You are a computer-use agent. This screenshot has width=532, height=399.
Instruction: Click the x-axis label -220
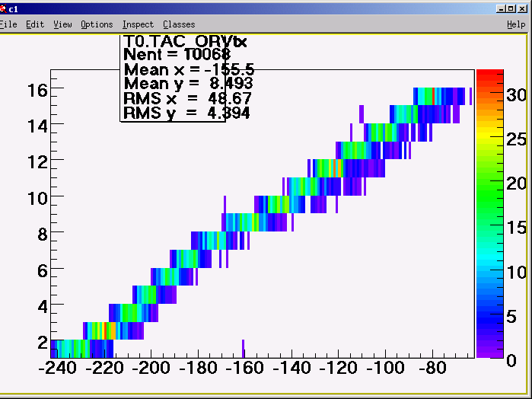pyautogui.click(x=104, y=368)
